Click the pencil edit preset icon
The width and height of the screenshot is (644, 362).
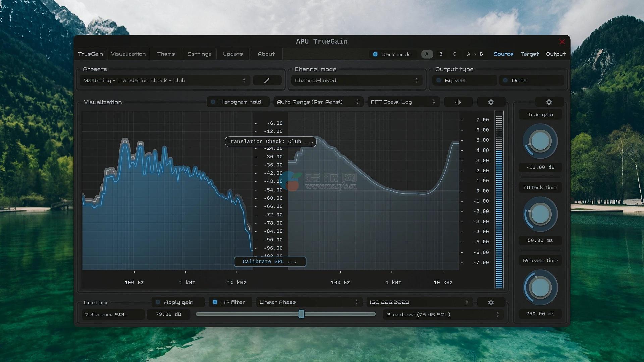(267, 81)
